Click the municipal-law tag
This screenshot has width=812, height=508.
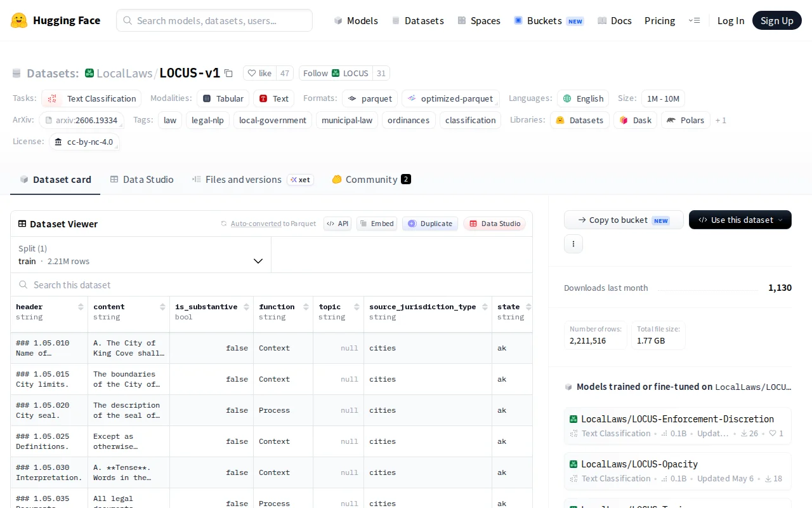[x=347, y=120]
